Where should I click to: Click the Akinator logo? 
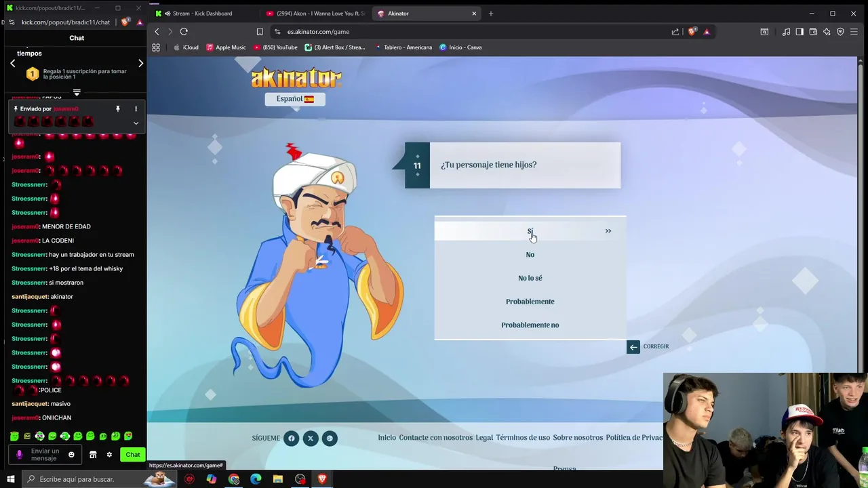pyautogui.click(x=296, y=78)
